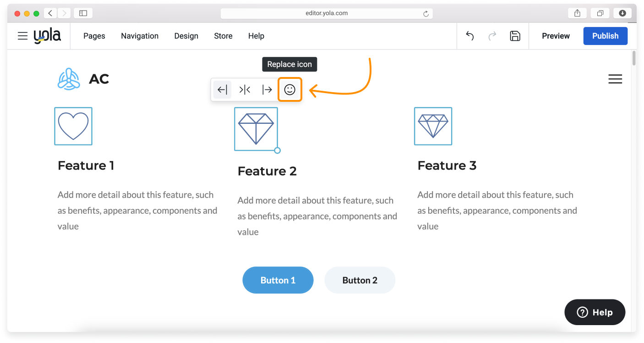
Task: Click the editor.yola.com address bar
Action: [x=326, y=13]
